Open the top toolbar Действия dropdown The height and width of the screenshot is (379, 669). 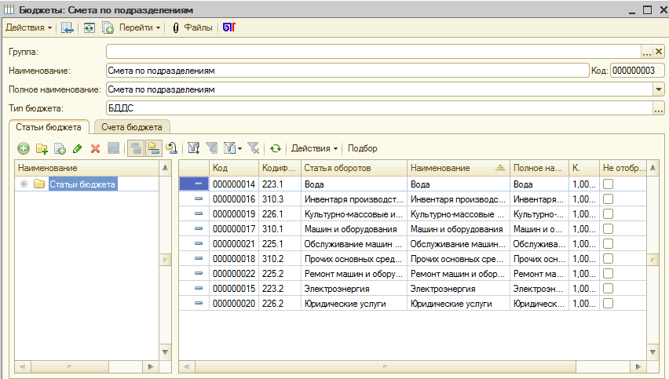(29, 28)
